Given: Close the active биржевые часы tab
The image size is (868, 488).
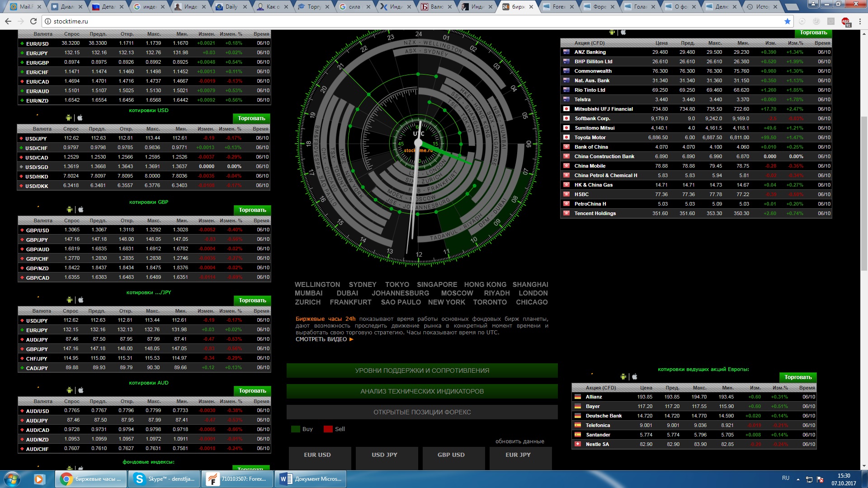Looking at the screenshot, I should [531, 7].
